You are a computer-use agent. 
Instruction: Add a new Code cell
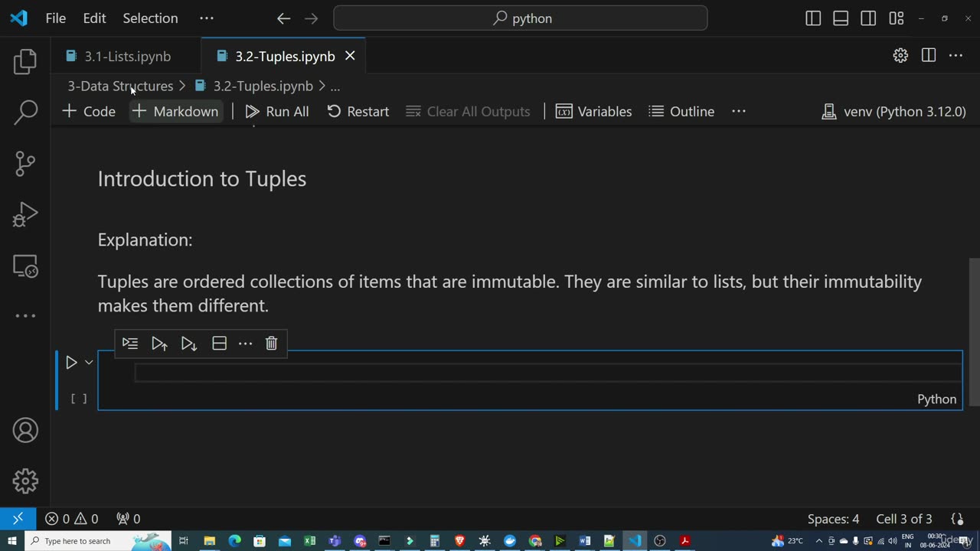click(x=89, y=111)
